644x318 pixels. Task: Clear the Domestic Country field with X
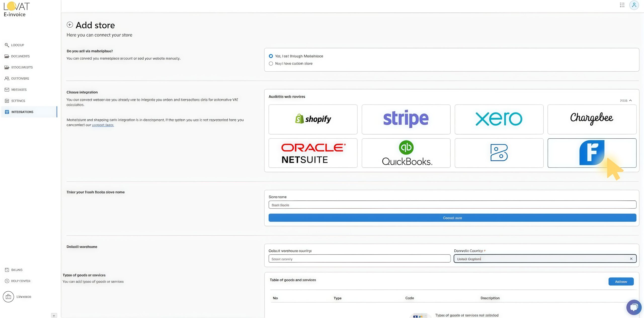point(631,259)
